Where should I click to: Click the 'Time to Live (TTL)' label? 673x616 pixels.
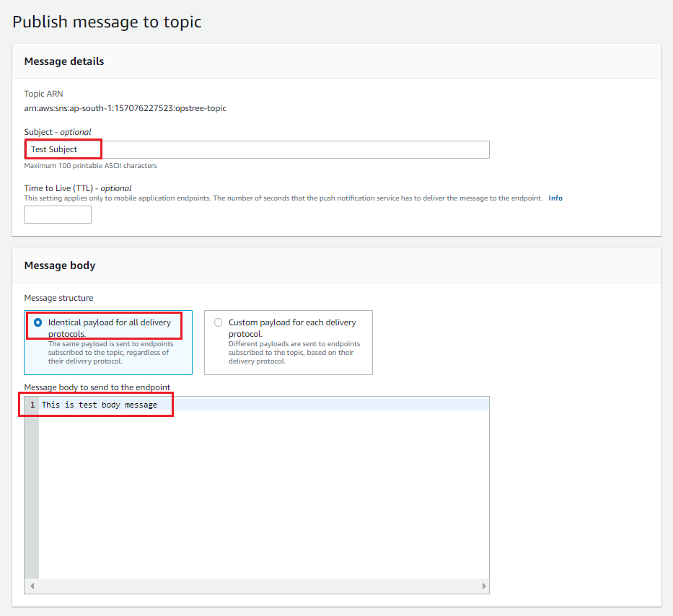(78, 188)
